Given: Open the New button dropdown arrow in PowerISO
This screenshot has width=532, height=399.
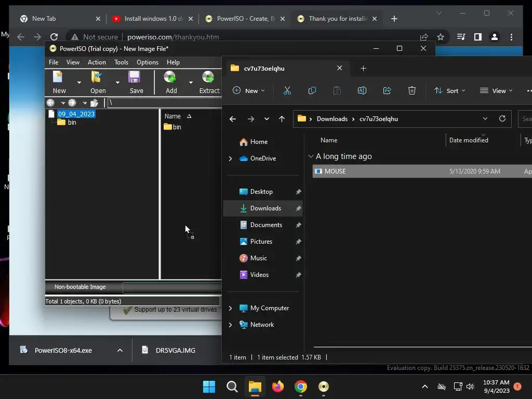Looking at the screenshot, I should 79,83.
